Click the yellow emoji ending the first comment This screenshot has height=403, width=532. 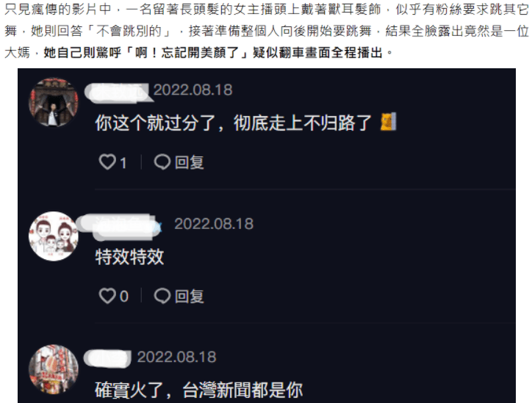pos(388,122)
